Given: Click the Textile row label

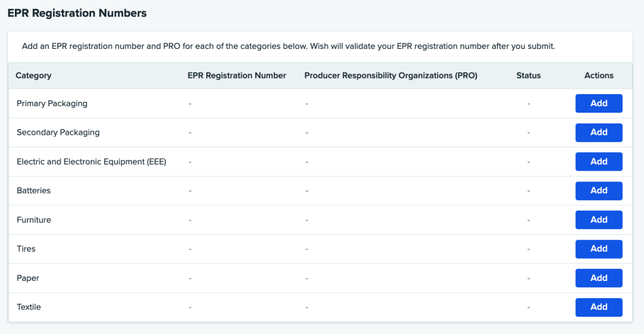Looking at the screenshot, I should (29, 307).
